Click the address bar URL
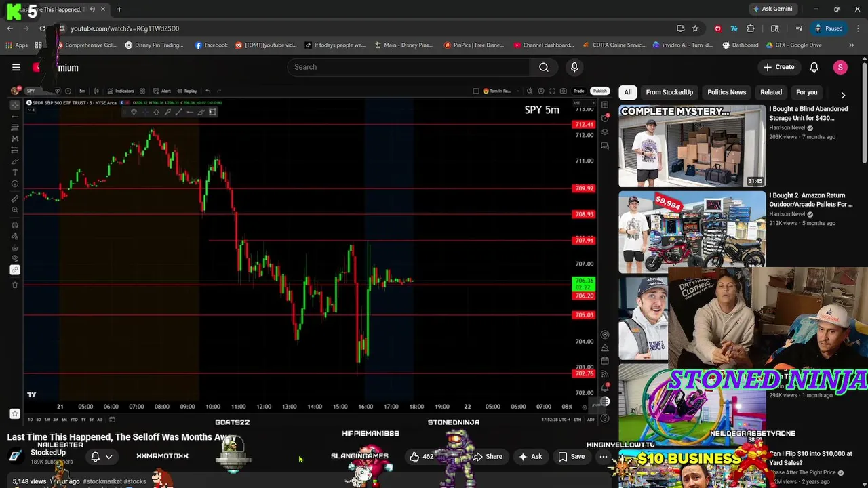Image resolution: width=868 pixels, height=488 pixels. (x=125, y=28)
